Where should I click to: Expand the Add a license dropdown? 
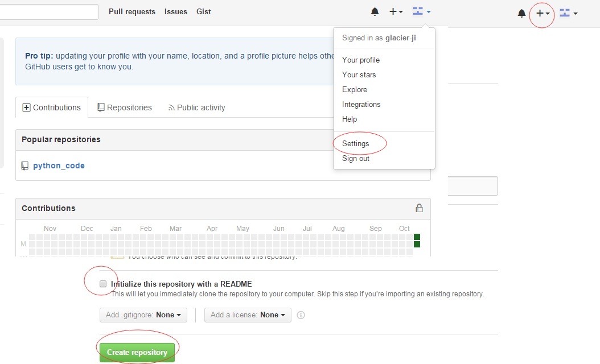[248, 315]
